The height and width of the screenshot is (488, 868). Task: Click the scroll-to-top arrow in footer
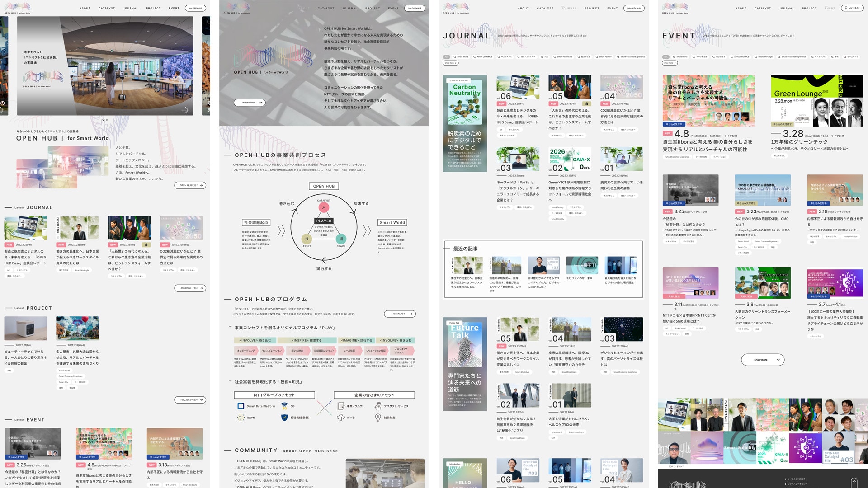coord(854,482)
